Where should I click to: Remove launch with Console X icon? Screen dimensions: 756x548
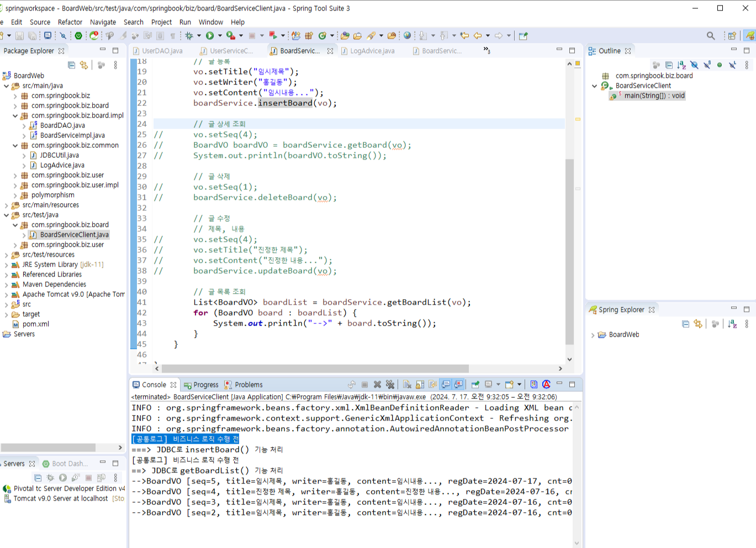(378, 385)
